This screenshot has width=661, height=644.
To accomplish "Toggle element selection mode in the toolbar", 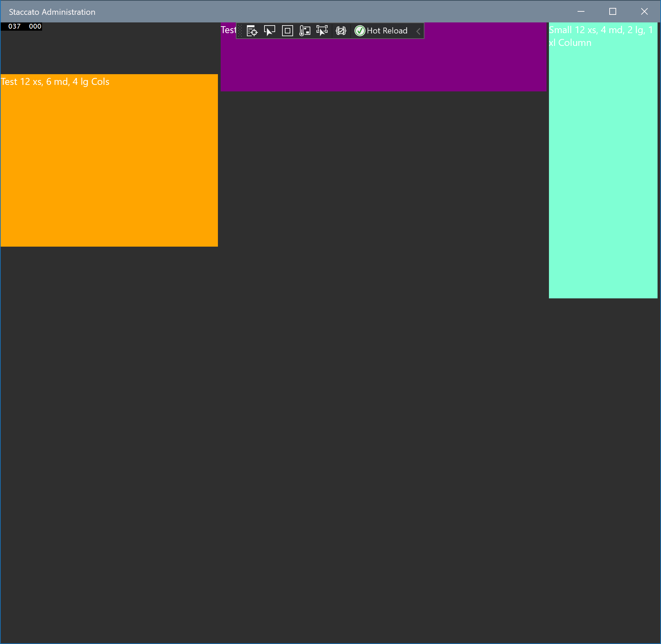I will (x=269, y=31).
